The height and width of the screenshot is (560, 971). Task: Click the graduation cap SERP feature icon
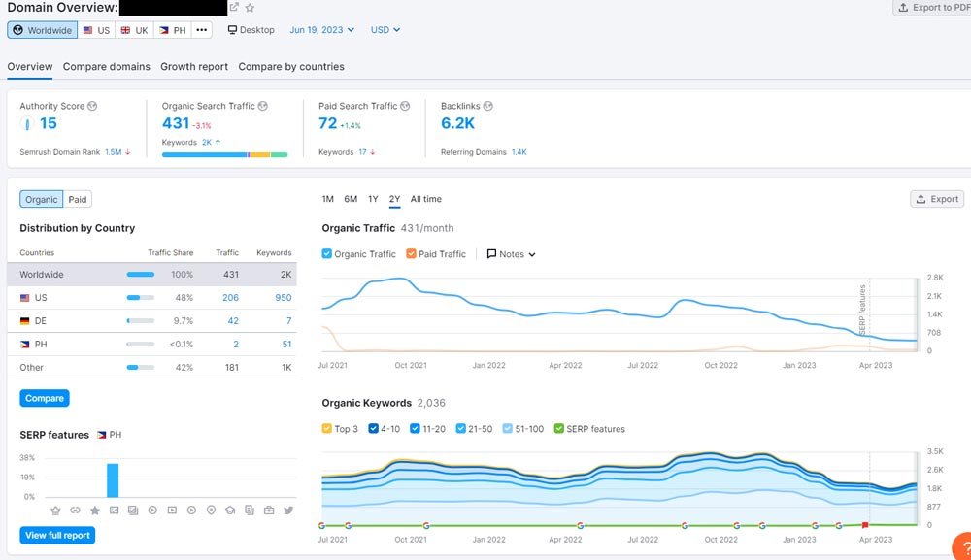coord(230,511)
